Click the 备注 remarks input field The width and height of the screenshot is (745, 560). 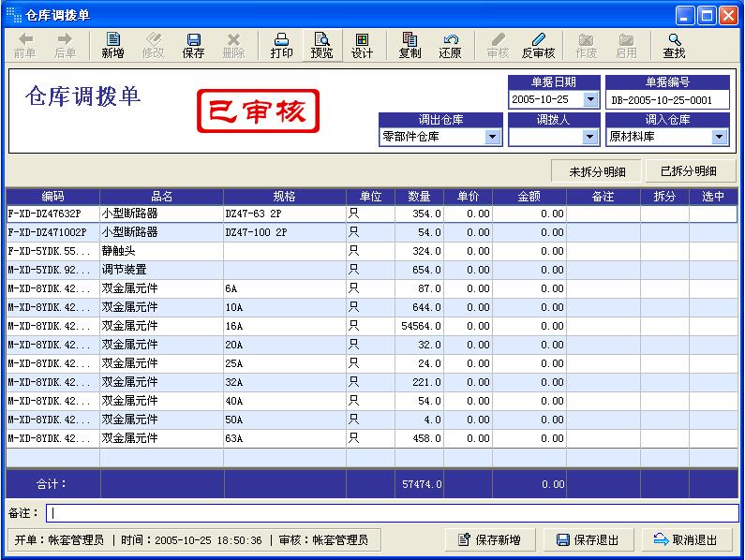392,513
